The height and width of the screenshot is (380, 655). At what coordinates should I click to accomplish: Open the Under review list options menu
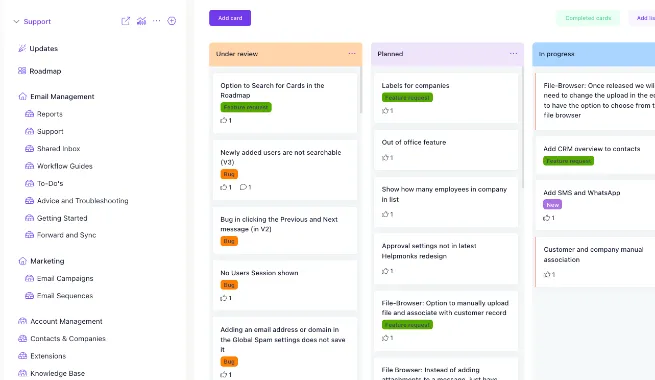pyautogui.click(x=352, y=53)
